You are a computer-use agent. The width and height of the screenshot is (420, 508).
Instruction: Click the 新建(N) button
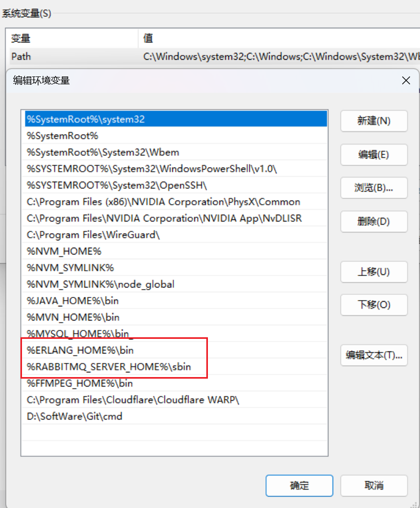coord(374,121)
